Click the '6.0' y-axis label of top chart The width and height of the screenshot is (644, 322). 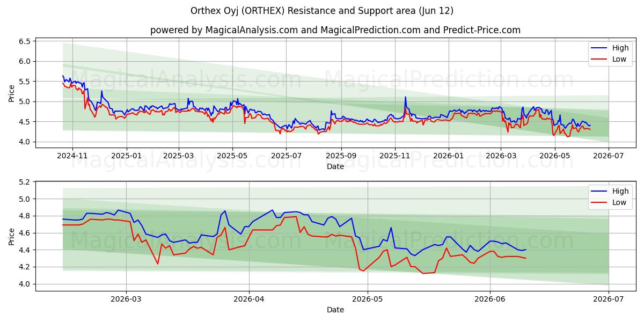pos(26,61)
